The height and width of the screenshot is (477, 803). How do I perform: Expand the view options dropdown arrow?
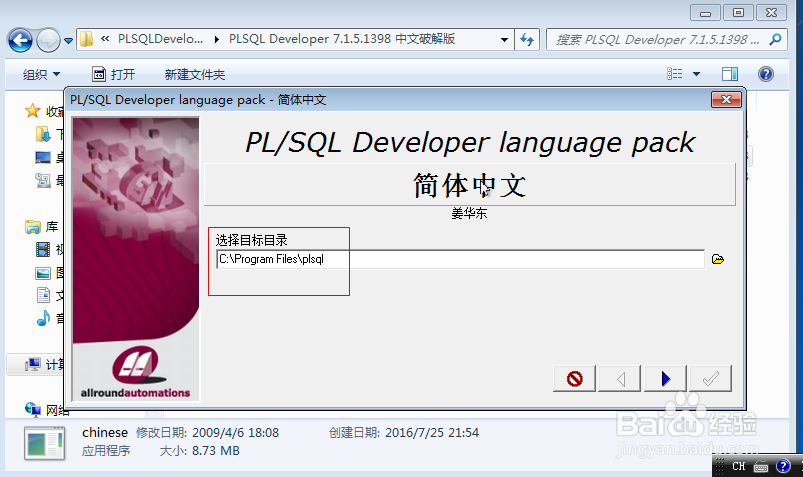point(696,74)
